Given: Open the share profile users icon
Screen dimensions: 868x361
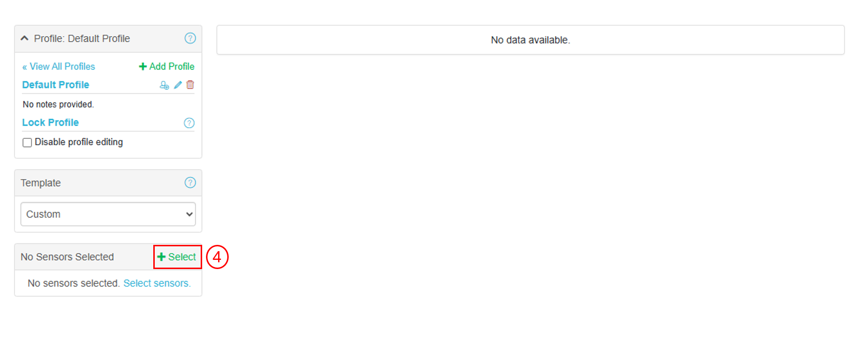Looking at the screenshot, I should pyautogui.click(x=164, y=85).
